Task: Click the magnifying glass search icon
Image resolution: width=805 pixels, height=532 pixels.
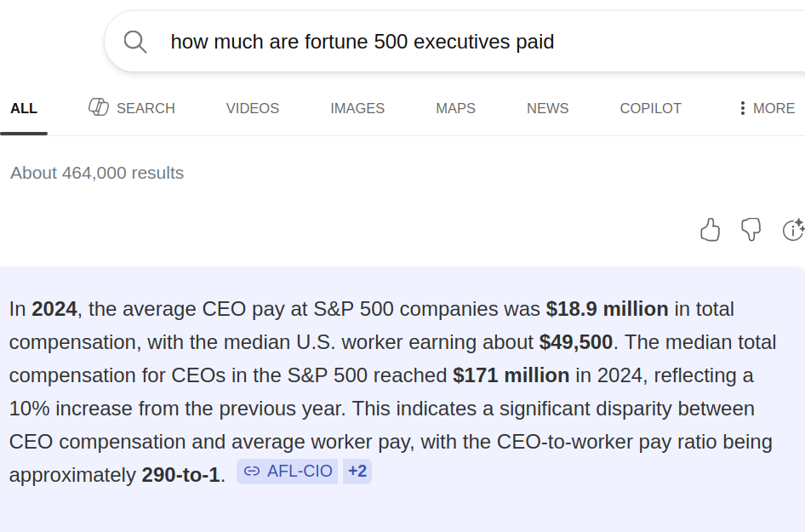Action: (135, 41)
